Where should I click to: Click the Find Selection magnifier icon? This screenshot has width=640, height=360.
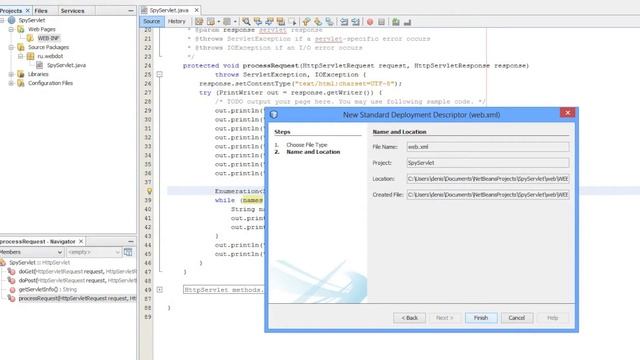coord(246,22)
